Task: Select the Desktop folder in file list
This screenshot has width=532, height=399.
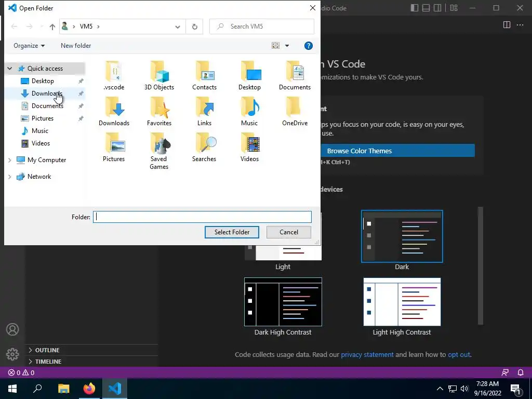Action: pos(249,76)
